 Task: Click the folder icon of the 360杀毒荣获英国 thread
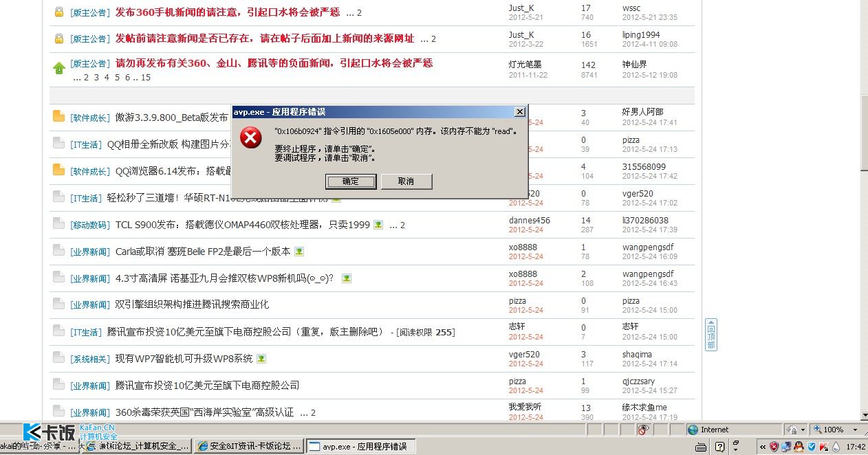(x=59, y=412)
